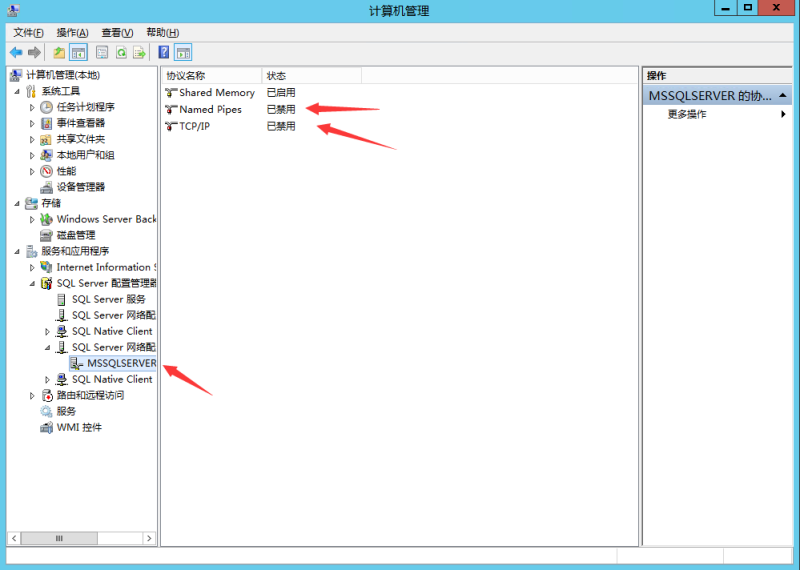Open the 查看(V) menu
Image resolution: width=800 pixels, height=570 pixels.
(117, 33)
